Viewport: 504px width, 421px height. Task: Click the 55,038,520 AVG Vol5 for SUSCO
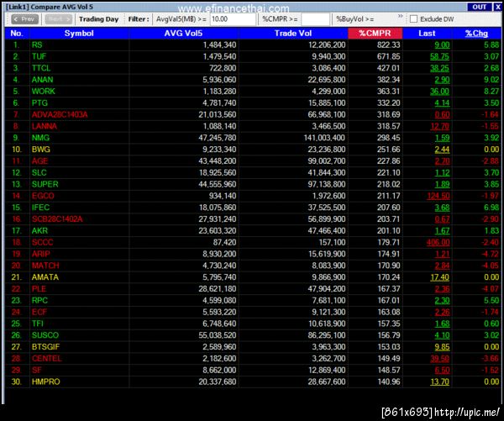218,335
